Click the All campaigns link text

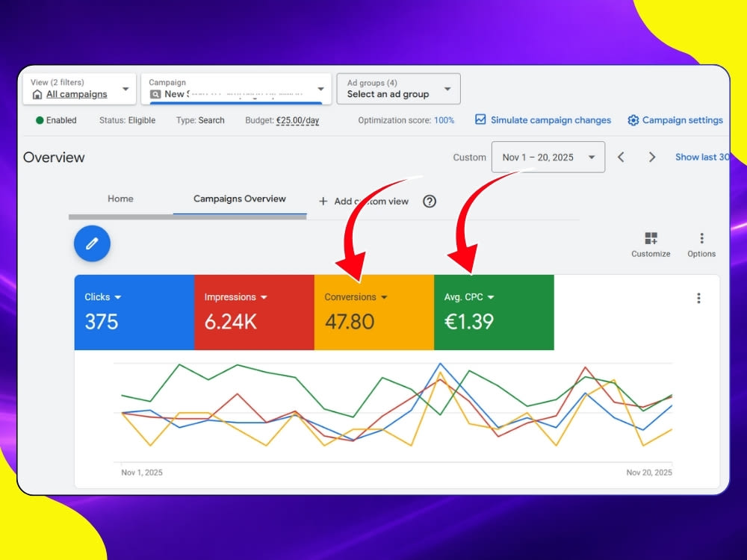[77, 94]
